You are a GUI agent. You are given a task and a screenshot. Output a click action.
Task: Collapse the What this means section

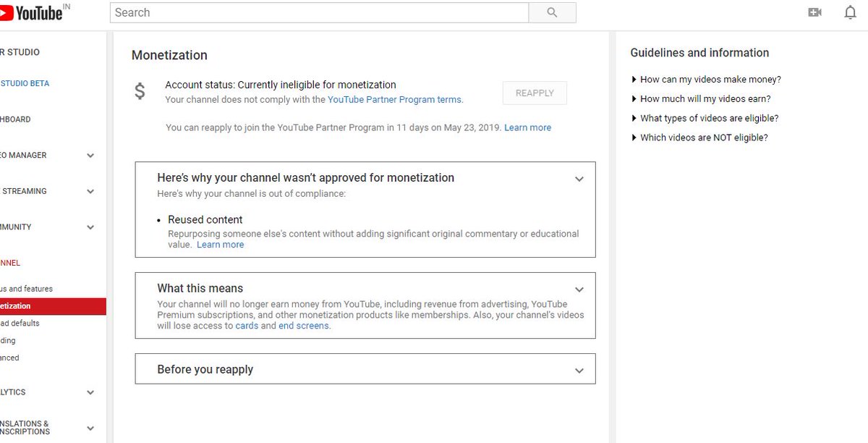579,290
